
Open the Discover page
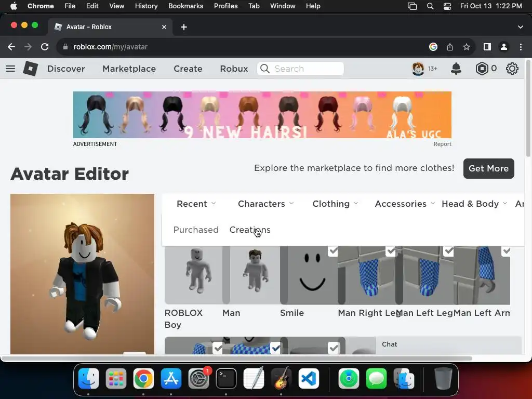coord(66,69)
